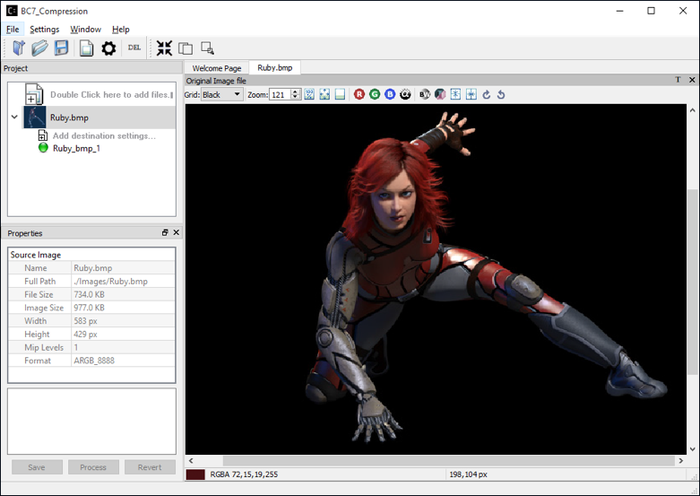Viewport: 700px width, 496px height.
Task: Open the Settings menu
Action: [44, 29]
